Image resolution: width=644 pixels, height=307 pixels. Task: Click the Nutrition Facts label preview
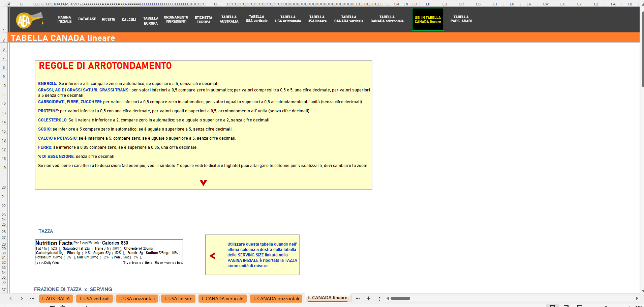(109, 252)
